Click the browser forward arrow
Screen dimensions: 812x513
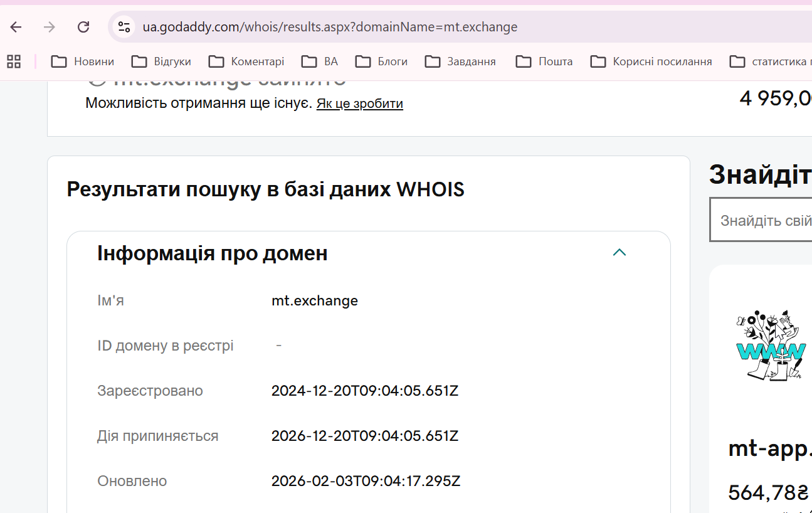coord(50,27)
